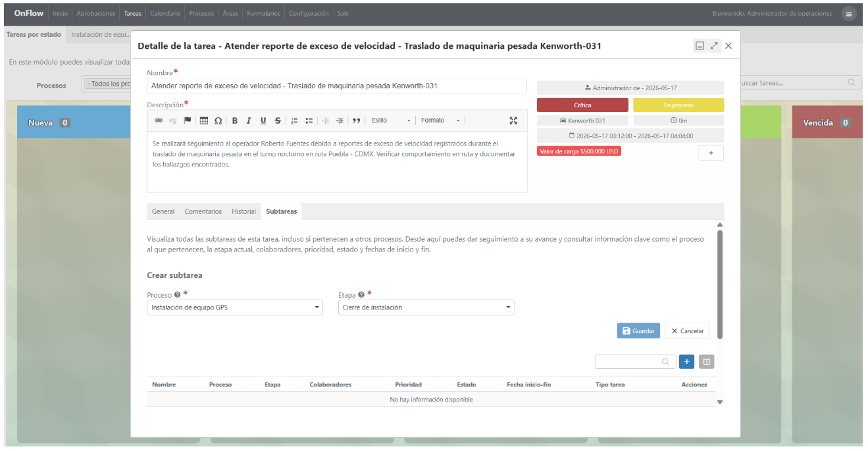Open the Etapa dropdown showing Cierre de instalación
Viewport: 868px width, 451px height.
426,307
